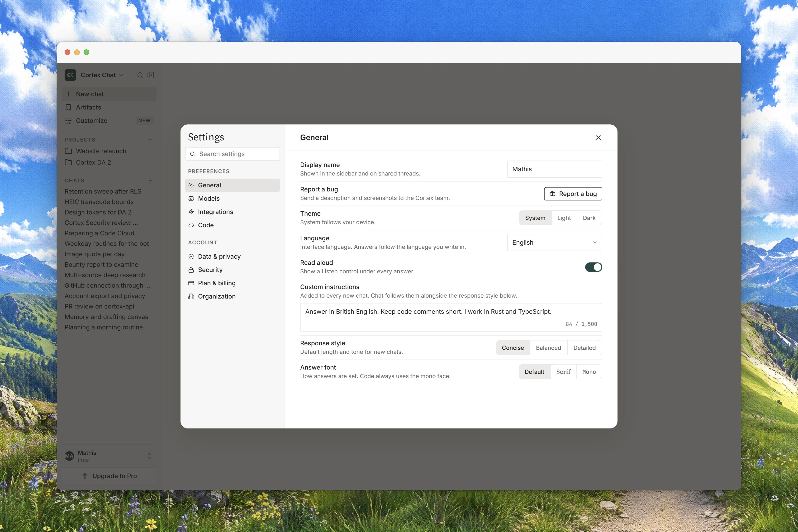This screenshot has height=532, width=798.
Task: Click the Cortex DA 2 folder icon
Action: tap(69, 162)
